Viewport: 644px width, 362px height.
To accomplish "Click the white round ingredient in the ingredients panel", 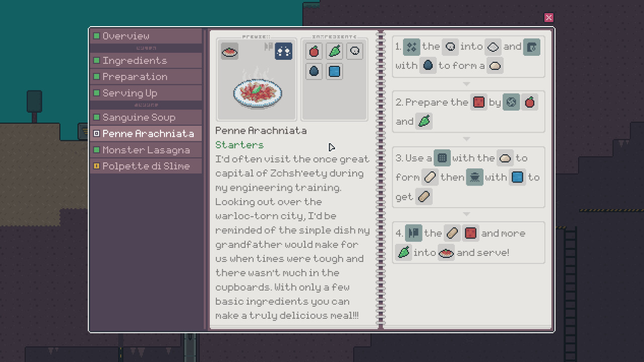I will [355, 51].
